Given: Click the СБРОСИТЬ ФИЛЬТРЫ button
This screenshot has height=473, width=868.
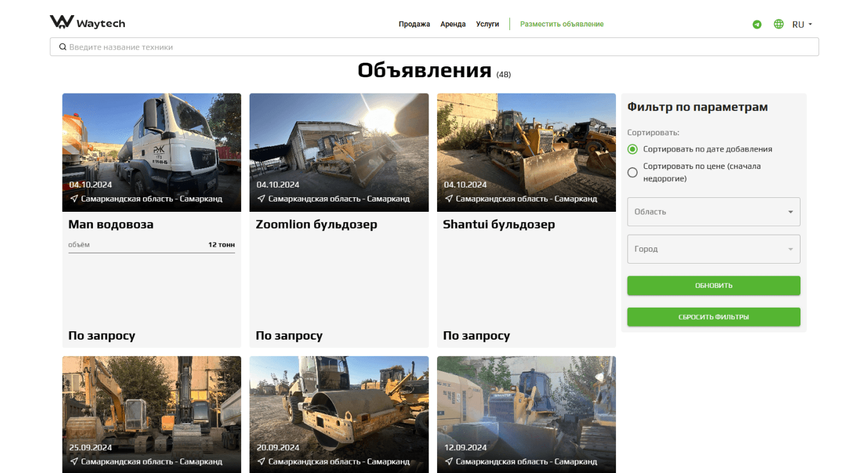Looking at the screenshot, I should click(714, 317).
